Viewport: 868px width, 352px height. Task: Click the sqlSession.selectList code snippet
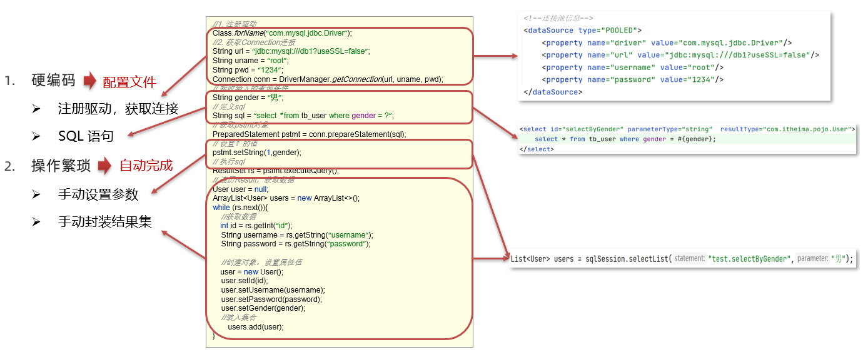pos(682,258)
